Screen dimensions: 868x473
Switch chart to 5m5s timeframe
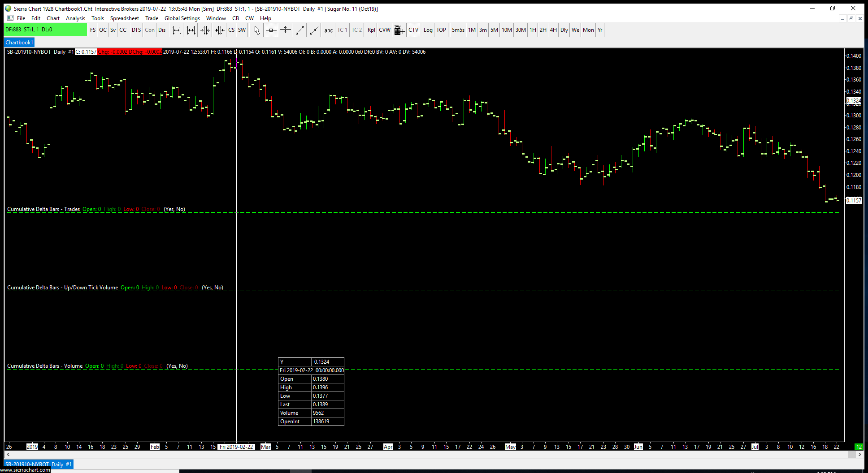(458, 30)
